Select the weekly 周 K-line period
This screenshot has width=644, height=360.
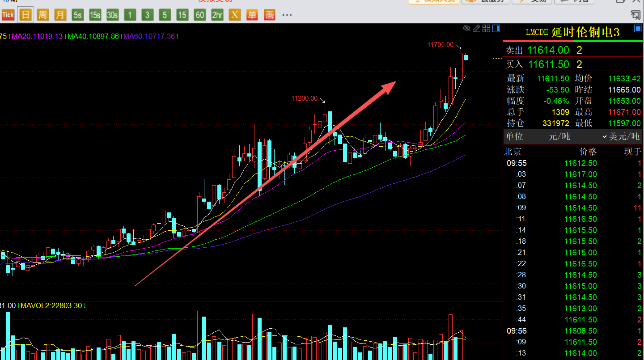(x=42, y=15)
